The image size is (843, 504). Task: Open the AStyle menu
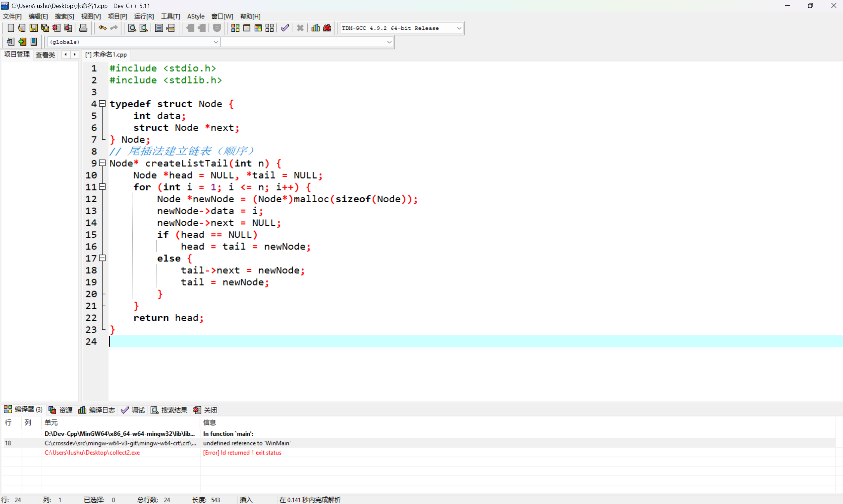point(196,16)
